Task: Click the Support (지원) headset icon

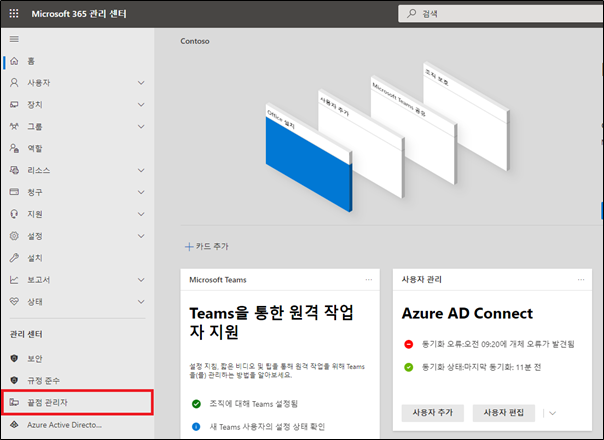Action: pyautogui.click(x=14, y=214)
